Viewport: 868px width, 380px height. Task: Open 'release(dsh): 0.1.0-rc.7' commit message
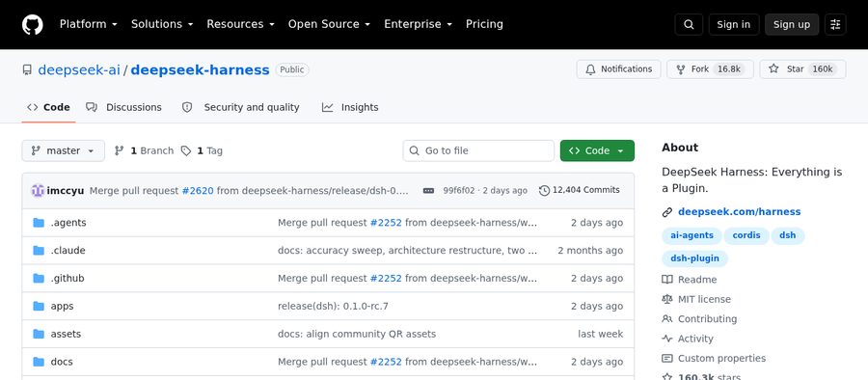pos(334,306)
